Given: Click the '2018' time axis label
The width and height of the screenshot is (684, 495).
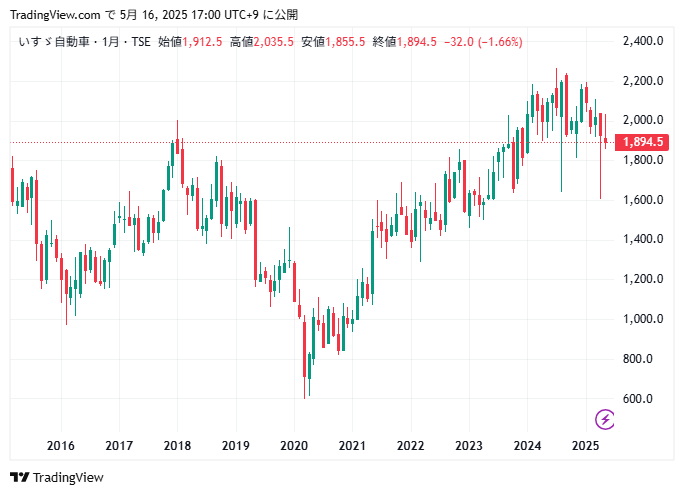Looking at the screenshot, I should tap(177, 446).
